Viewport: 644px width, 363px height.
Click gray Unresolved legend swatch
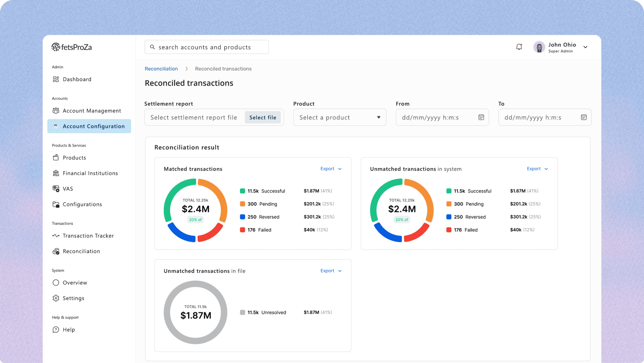pos(242,312)
